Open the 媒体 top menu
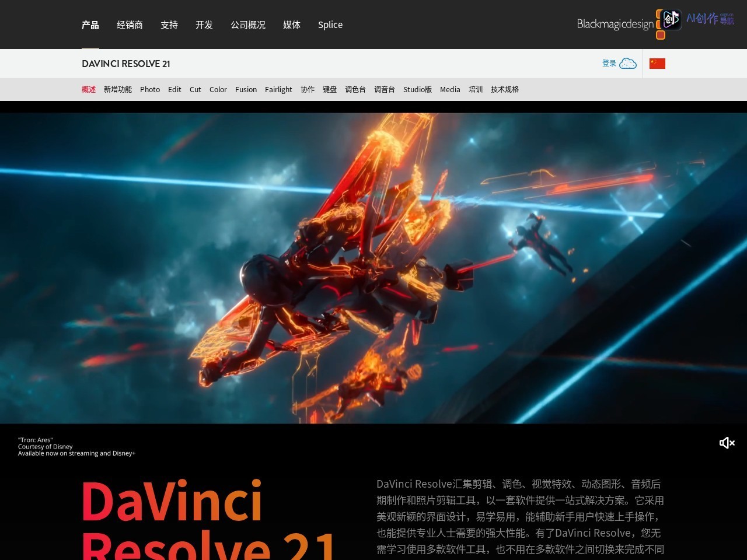 (x=292, y=24)
